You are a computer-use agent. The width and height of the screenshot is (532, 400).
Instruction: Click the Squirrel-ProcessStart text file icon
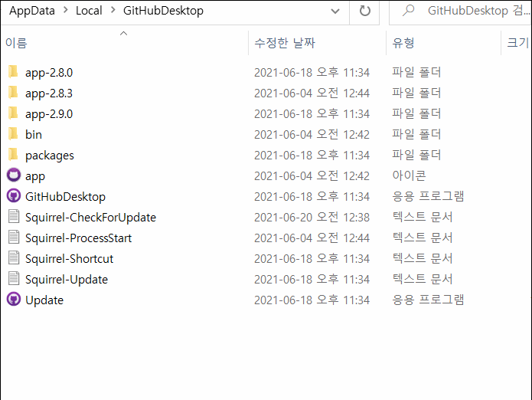[x=14, y=238]
